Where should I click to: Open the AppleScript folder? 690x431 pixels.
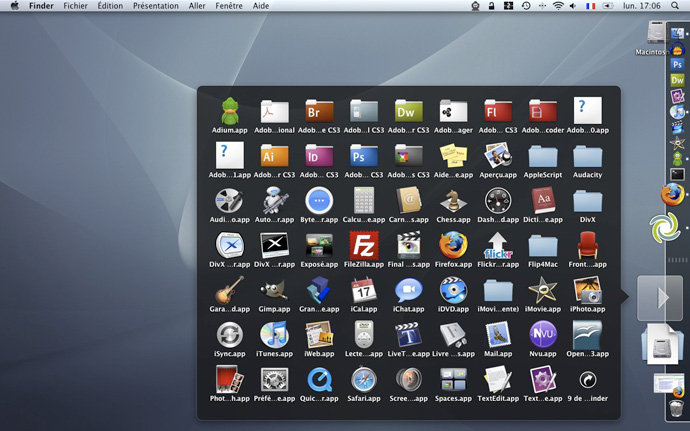coord(543,156)
